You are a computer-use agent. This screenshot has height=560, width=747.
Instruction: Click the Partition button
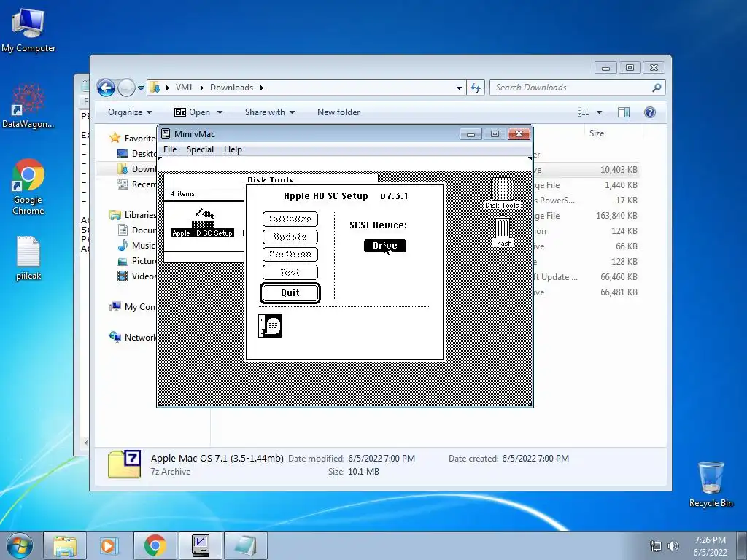tap(290, 254)
